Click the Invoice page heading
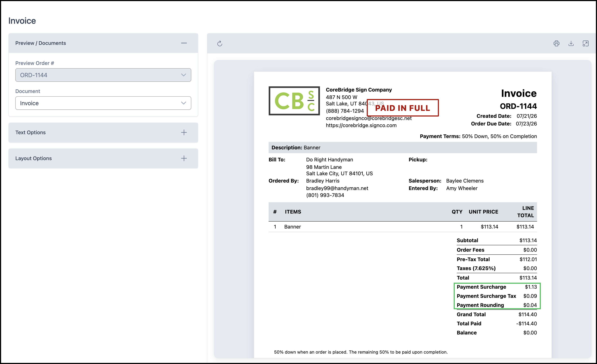The image size is (597, 364). 22,21
